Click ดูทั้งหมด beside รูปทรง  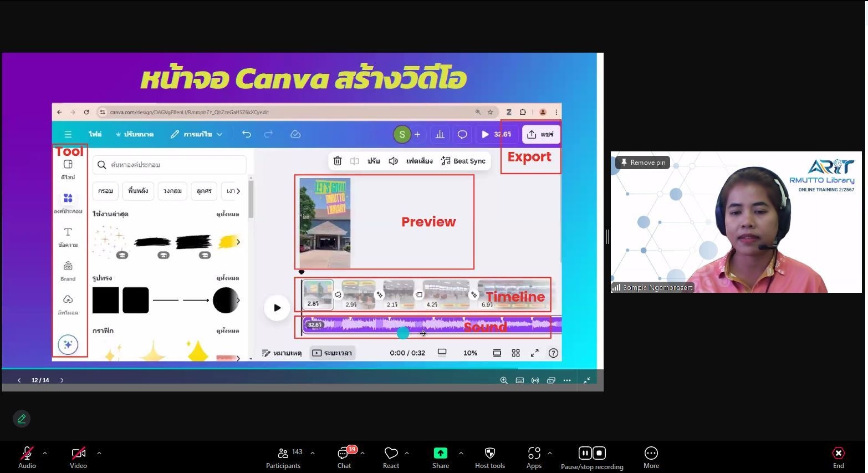tap(227, 278)
